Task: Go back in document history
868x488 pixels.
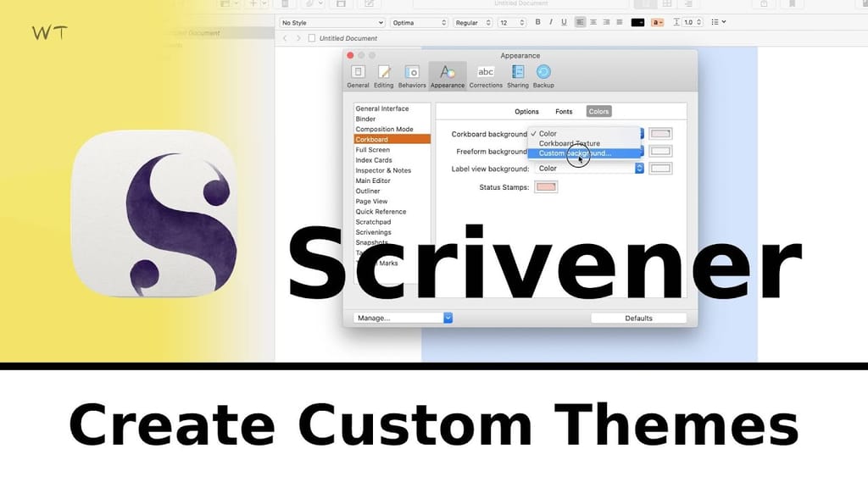Action: [x=285, y=38]
